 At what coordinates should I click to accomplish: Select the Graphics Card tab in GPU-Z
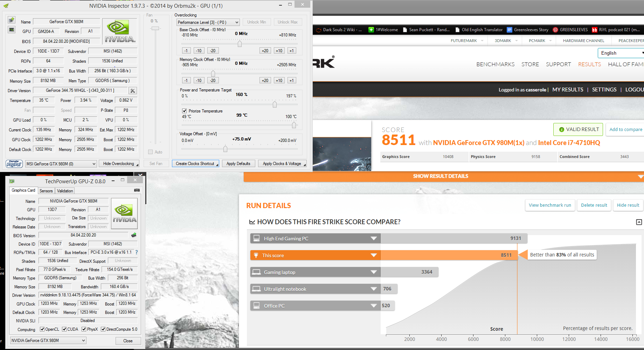tap(23, 190)
